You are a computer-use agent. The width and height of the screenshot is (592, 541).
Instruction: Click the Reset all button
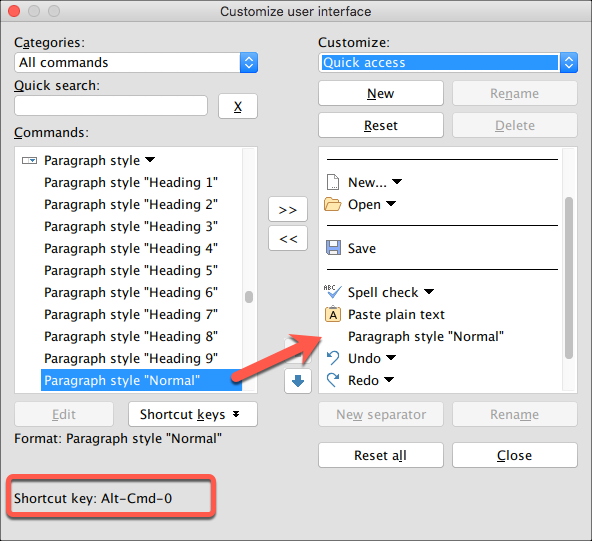coord(381,455)
